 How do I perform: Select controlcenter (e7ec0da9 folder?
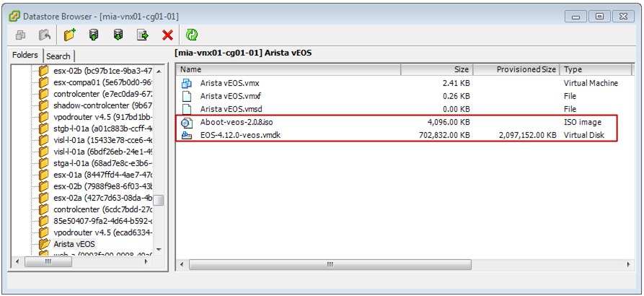point(103,94)
